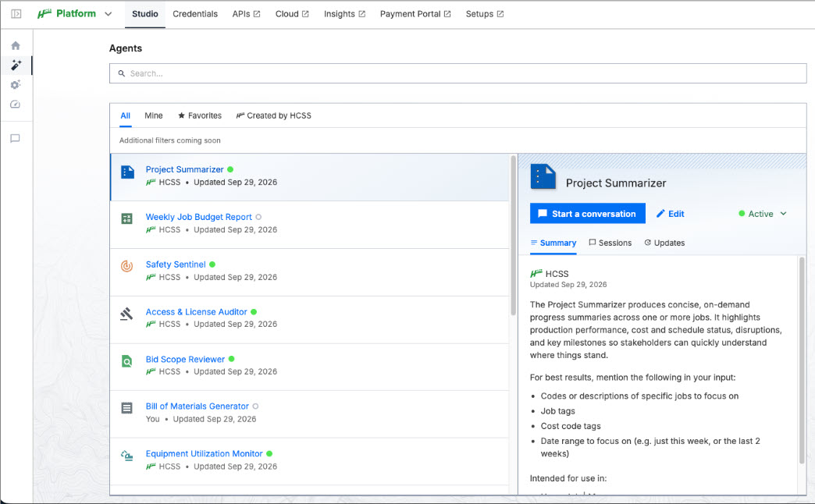Click the Access & License Auditor gavel icon

coord(126,314)
